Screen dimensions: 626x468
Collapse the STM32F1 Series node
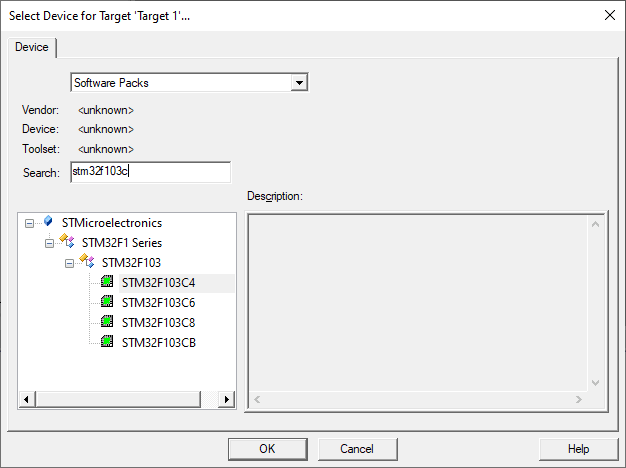click(x=49, y=243)
